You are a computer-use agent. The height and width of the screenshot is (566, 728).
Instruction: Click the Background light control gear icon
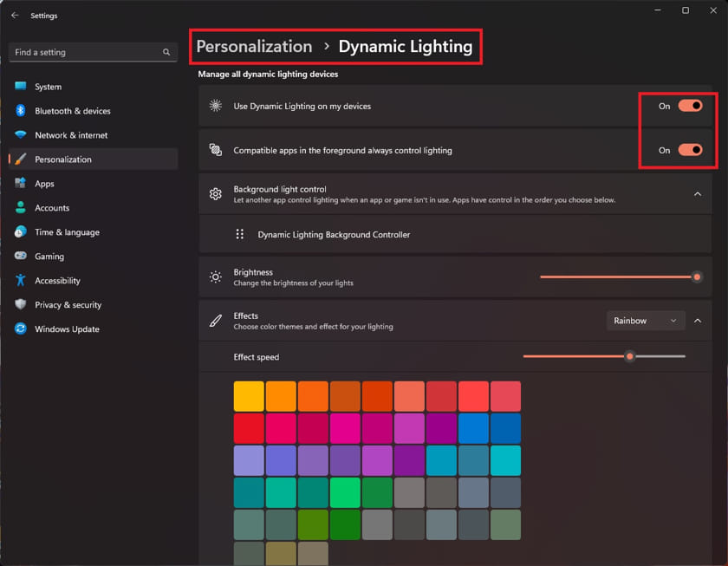[216, 194]
